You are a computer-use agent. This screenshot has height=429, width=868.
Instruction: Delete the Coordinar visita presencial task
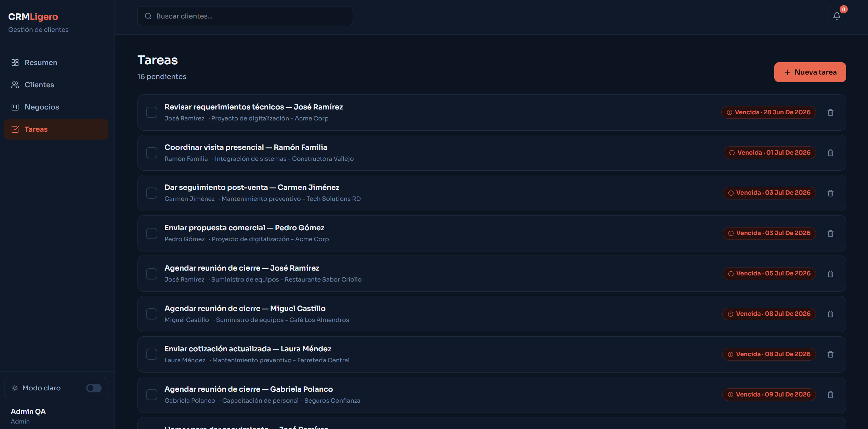point(830,153)
